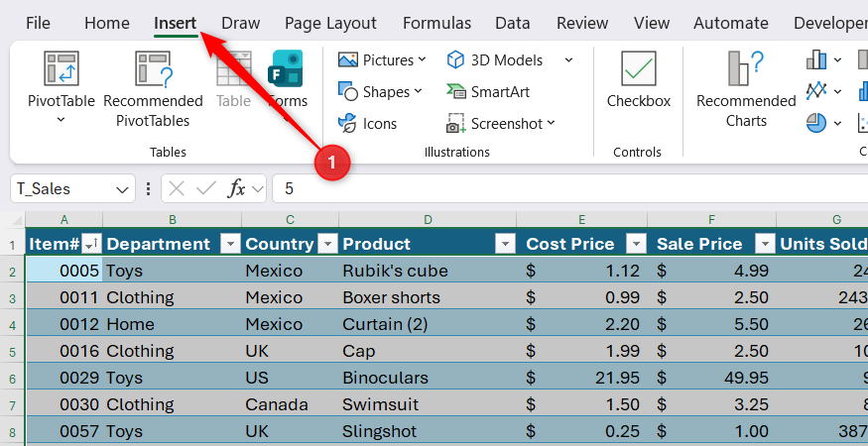Click the PivotTable icon
This screenshot has width=868, height=446.
coord(61,68)
